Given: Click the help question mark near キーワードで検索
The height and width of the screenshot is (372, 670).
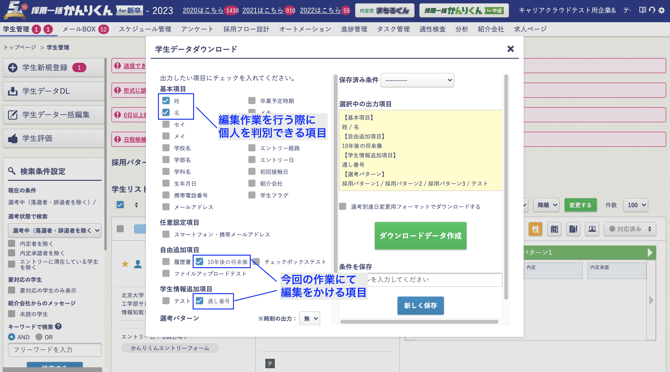Looking at the screenshot, I should [58, 326].
